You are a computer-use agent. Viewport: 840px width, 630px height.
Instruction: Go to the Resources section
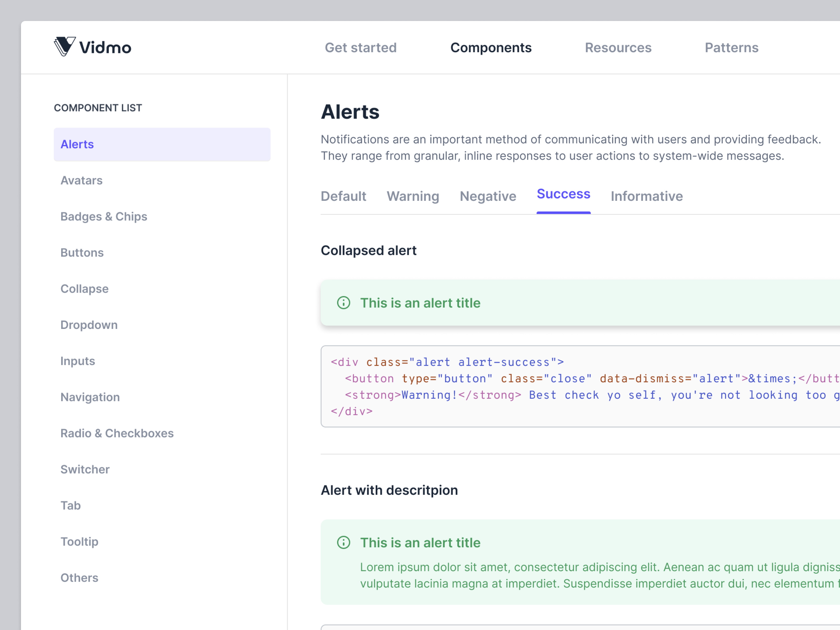tap(618, 47)
